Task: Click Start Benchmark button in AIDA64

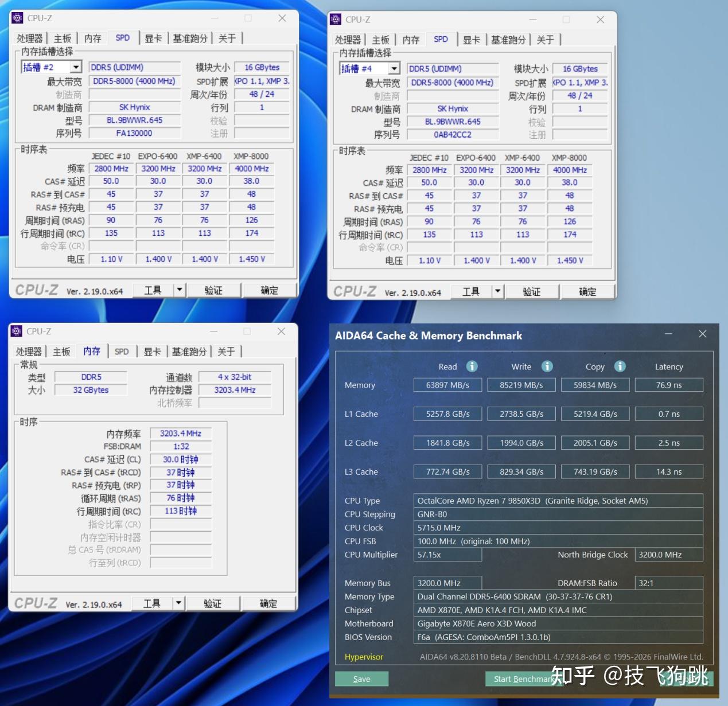Action: point(524,679)
